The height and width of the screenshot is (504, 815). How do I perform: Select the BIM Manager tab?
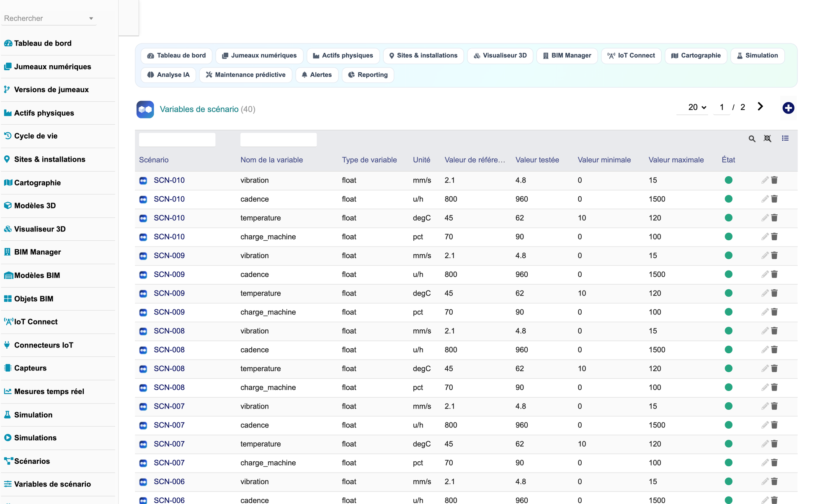click(567, 56)
